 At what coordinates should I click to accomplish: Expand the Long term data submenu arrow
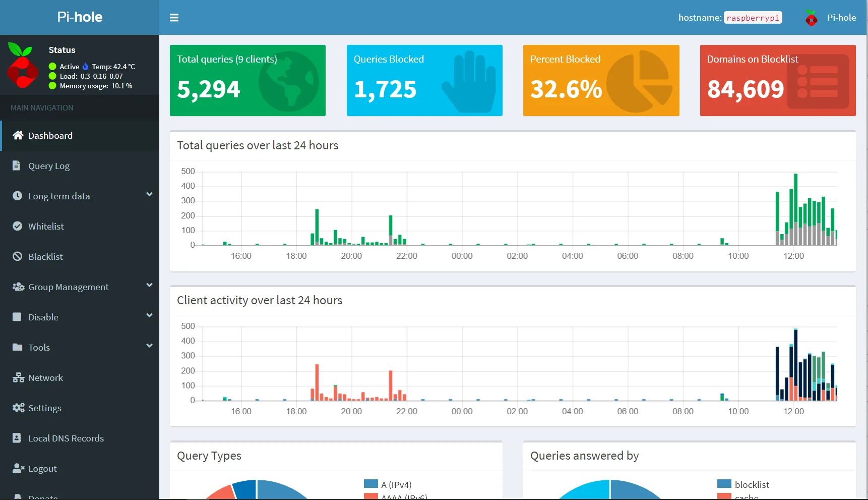pos(149,194)
